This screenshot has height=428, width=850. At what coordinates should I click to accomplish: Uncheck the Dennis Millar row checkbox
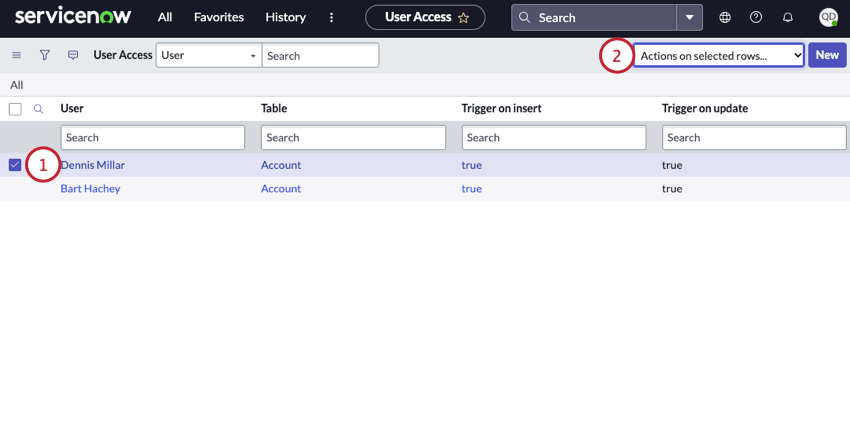(15, 165)
